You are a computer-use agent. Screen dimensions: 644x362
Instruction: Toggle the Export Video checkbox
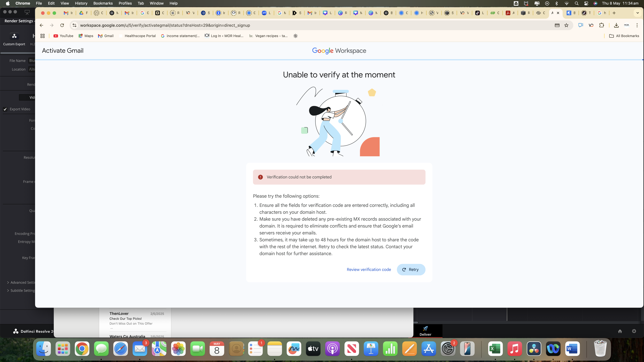[x=5, y=109]
